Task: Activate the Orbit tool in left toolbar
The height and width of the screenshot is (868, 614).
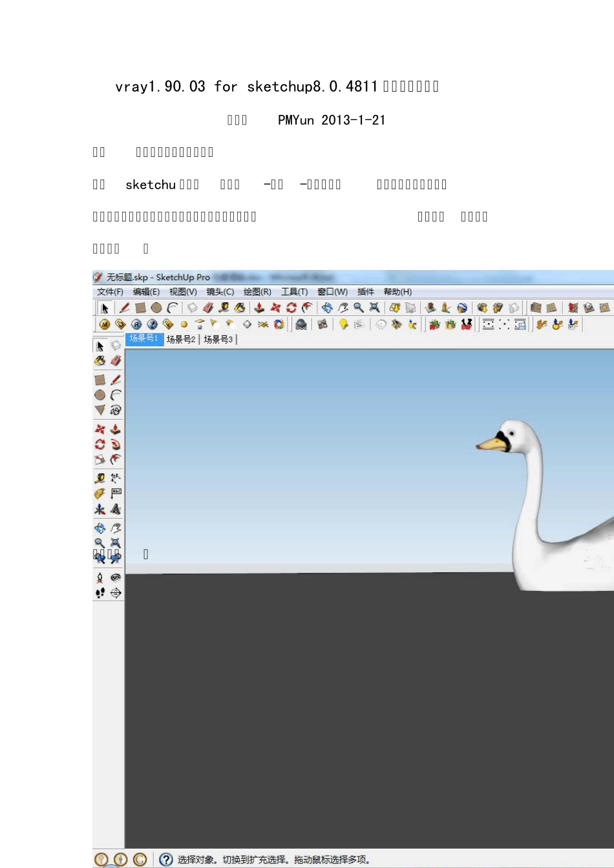Action: coord(100,528)
